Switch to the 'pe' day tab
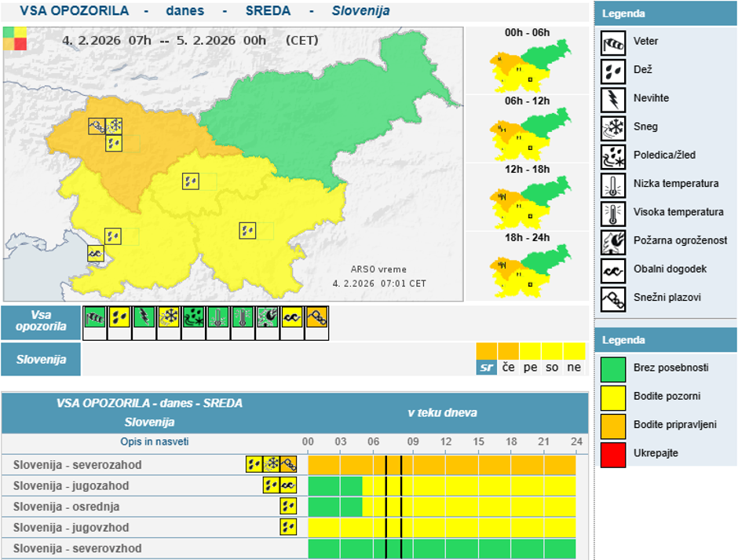The width and height of the screenshot is (738, 560). click(x=531, y=367)
